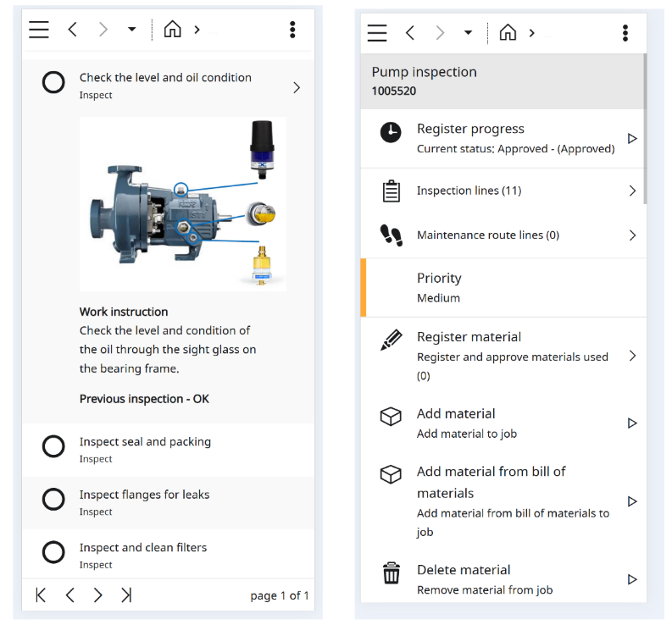Open the pump oil inspection image
Screen dimensions: 672x625
pos(183,204)
